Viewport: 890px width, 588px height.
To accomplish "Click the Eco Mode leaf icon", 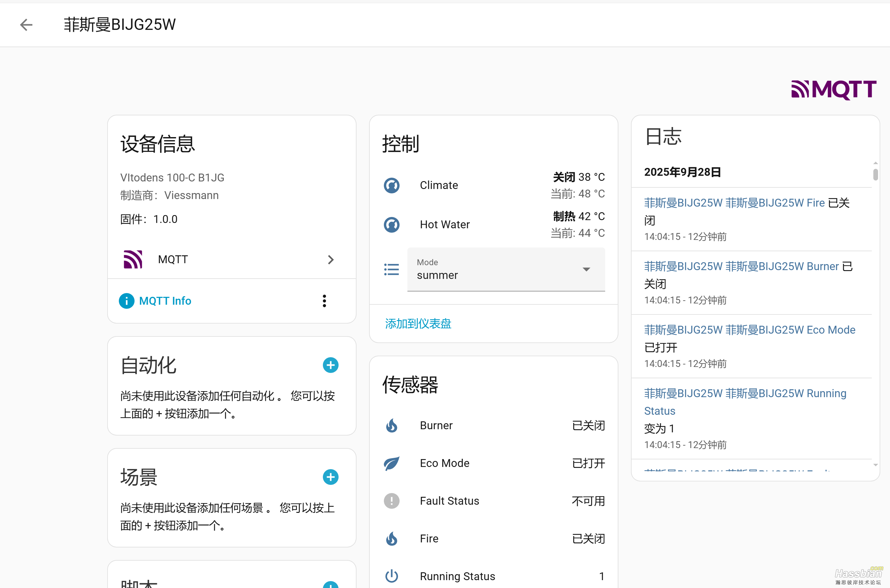I will [391, 463].
